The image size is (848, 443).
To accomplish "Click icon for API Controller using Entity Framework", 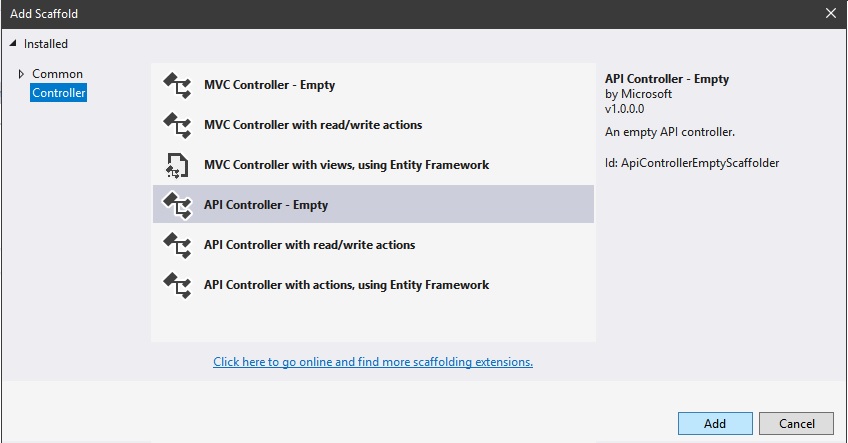I will [177, 286].
